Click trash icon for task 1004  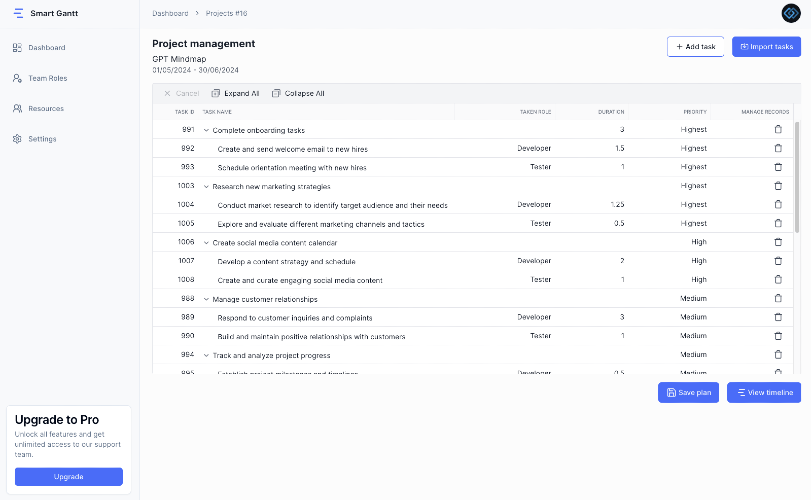778,204
